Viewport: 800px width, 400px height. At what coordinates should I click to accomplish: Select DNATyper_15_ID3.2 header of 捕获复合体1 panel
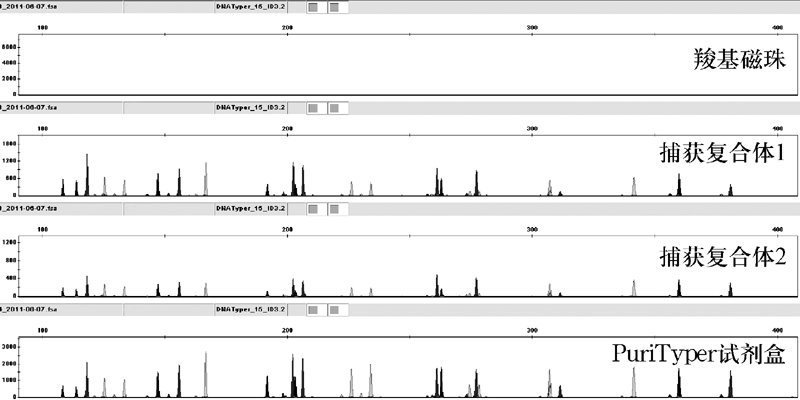coord(251,108)
